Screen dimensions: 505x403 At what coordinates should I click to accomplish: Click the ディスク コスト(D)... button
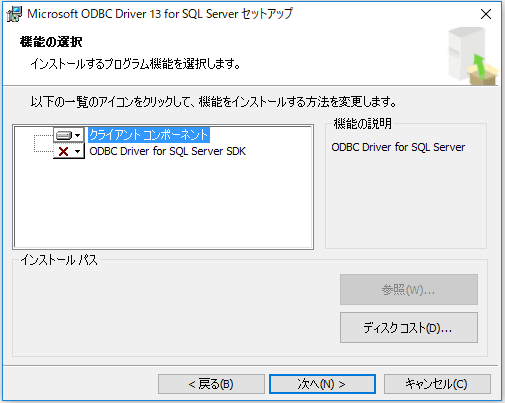click(x=409, y=328)
